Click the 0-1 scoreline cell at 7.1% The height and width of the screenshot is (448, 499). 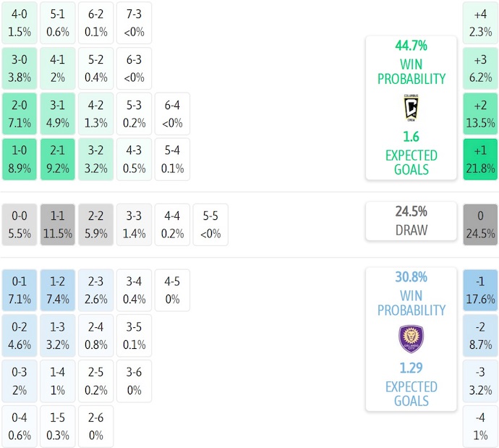[20, 289]
